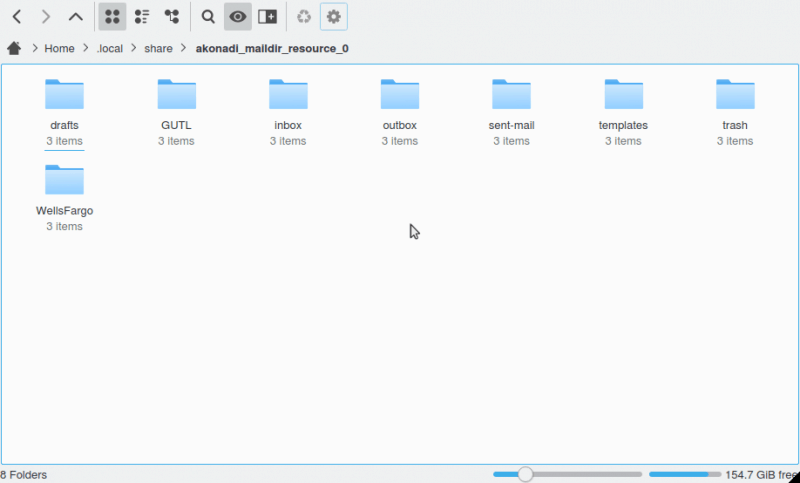
Task: Toggle preview with the eye icon
Action: (238, 16)
